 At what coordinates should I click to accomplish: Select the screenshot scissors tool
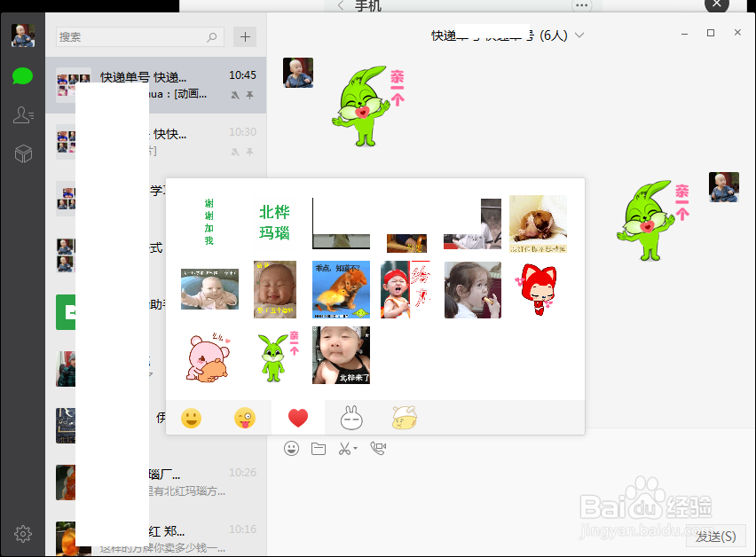(x=344, y=449)
